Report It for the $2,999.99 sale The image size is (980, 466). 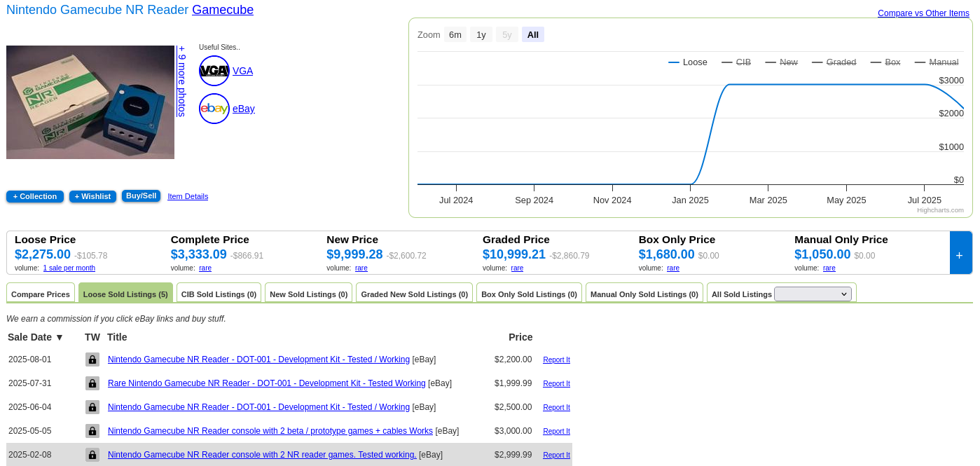[x=556, y=455]
